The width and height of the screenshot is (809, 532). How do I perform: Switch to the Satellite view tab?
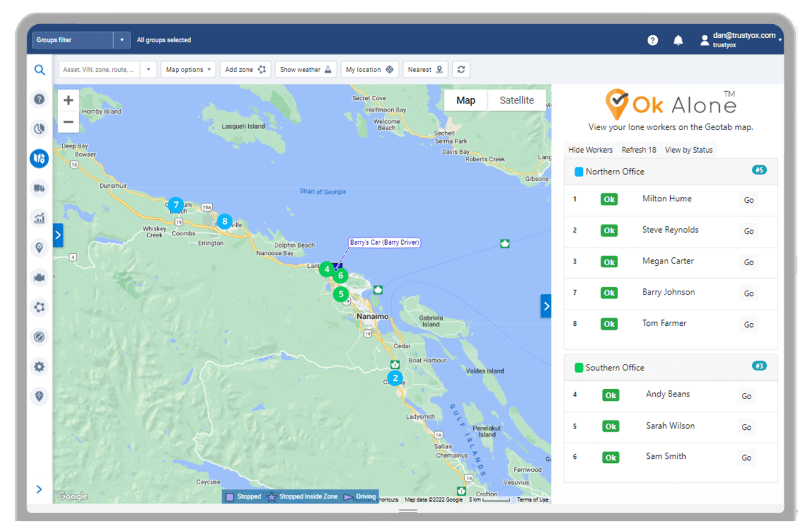(x=517, y=100)
